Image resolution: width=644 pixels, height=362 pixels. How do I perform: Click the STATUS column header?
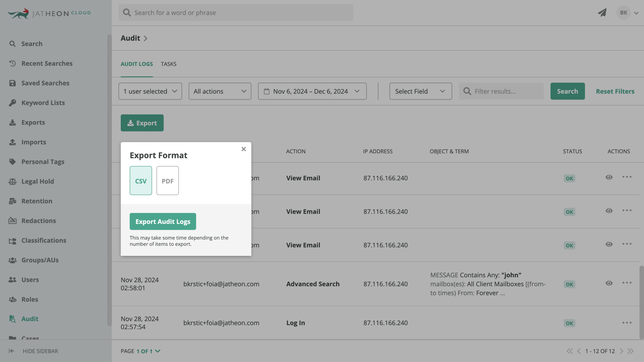click(x=572, y=151)
